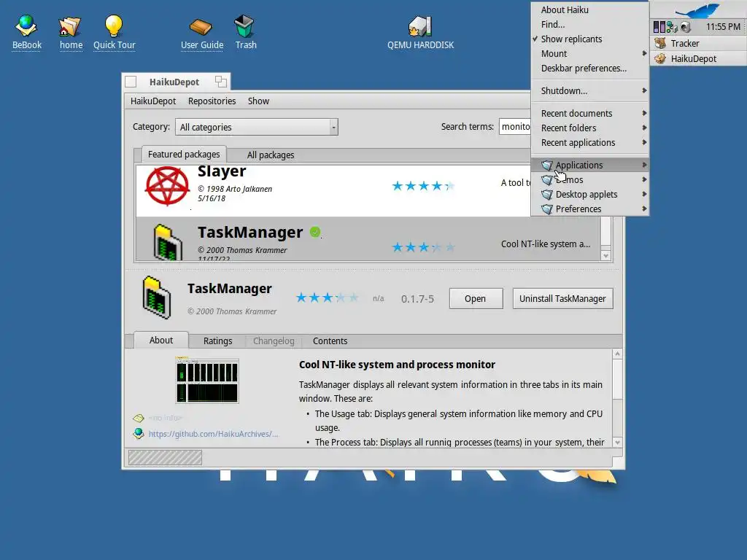Expand Recent folders submenu
Viewport: 747px width, 560px height.
tap(589, 128)
